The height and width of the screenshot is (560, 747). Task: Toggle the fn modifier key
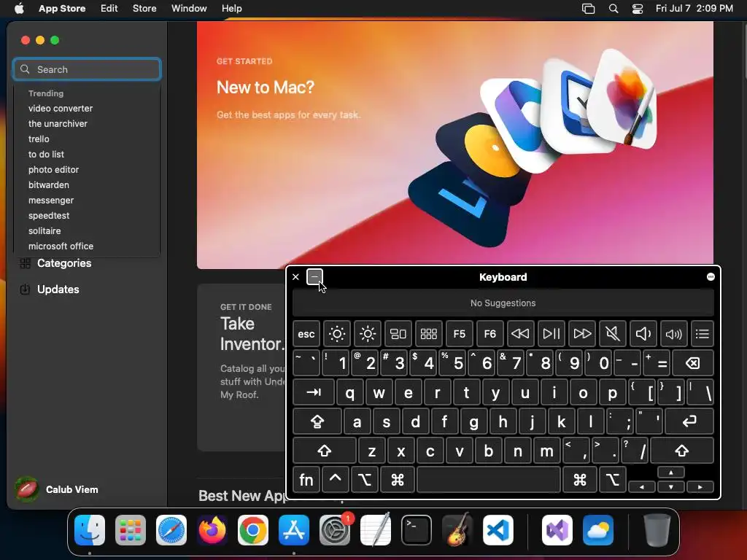pyautogui.click(x=306, y=480)
